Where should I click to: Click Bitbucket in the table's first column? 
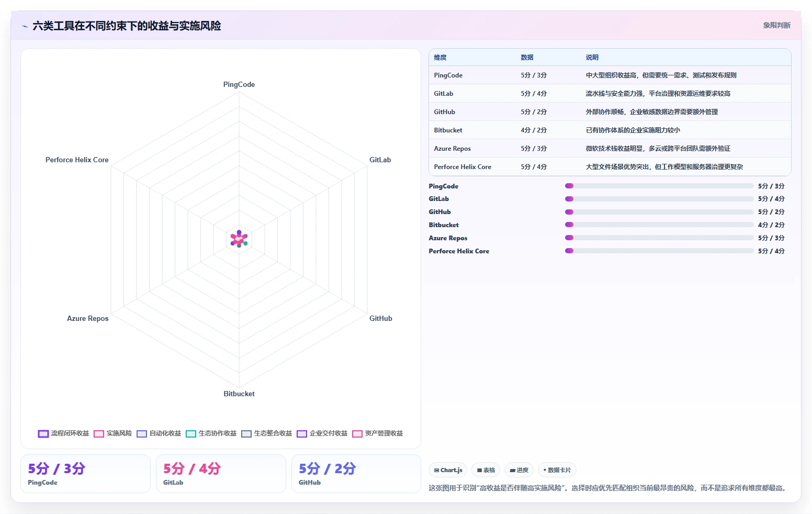pyautogui.click(x=448, y=130)
